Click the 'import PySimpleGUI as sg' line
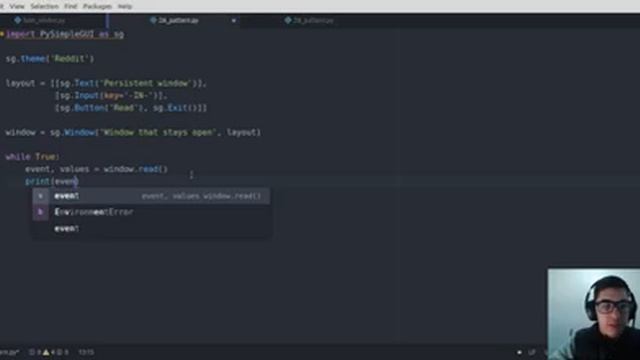640x360 pixels. click(65, 34)
